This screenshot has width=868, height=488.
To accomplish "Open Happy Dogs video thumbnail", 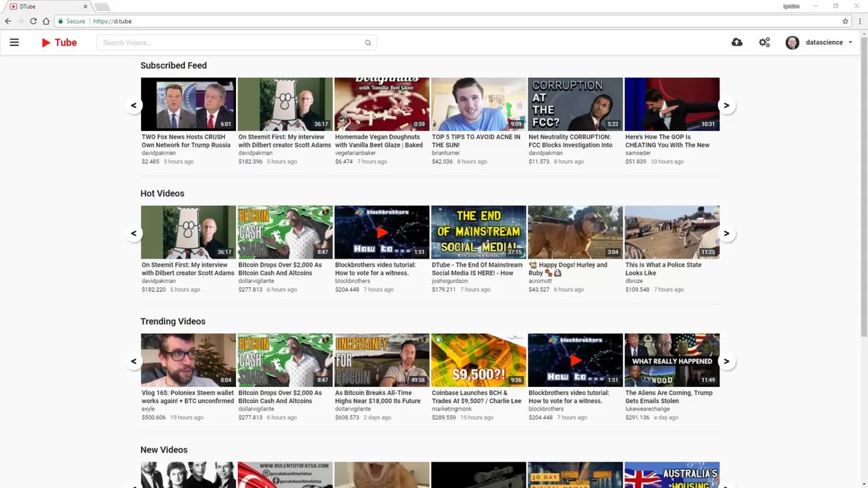I will [575, 232].
